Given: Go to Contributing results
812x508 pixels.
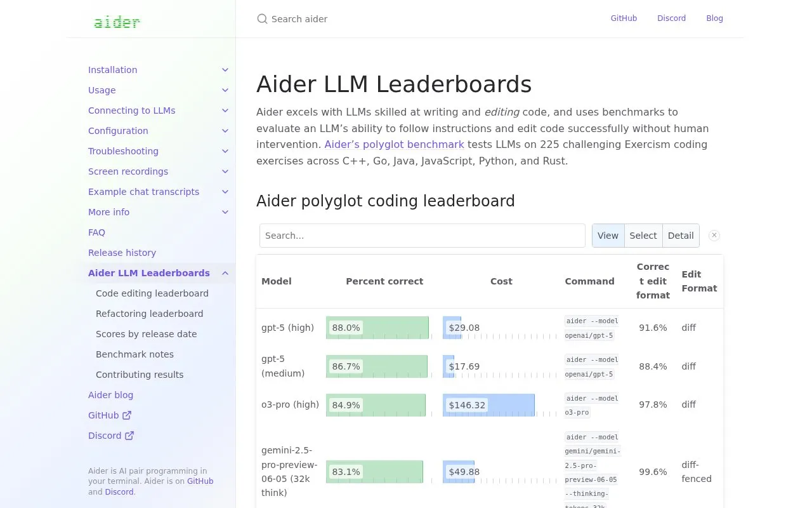Looking at the screenshot, I should click(x=140, y=375).
